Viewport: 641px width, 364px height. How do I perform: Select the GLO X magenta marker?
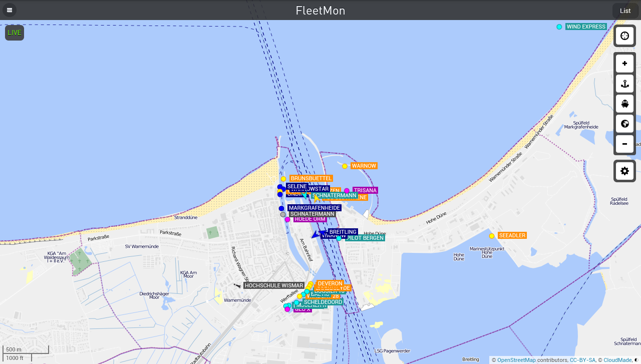click(287, 309)
